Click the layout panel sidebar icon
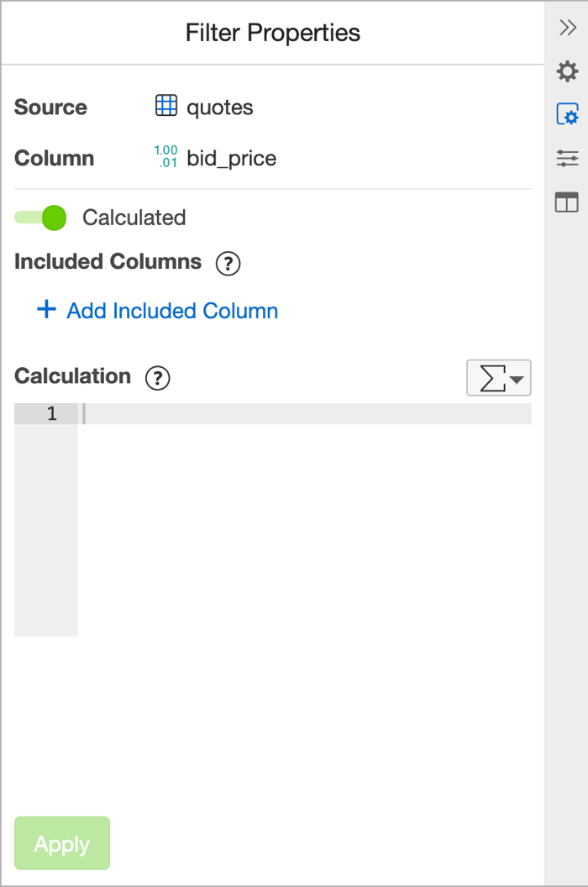 coord(567,202)
